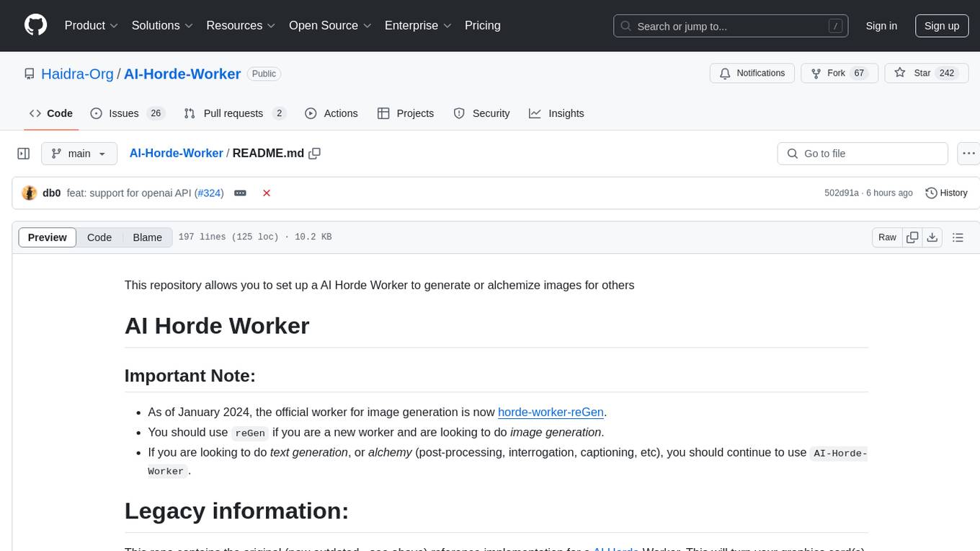The height and width of the screenshot is (551, 980).
Task: Switch to the Actions tab
Action: (331, 113)
